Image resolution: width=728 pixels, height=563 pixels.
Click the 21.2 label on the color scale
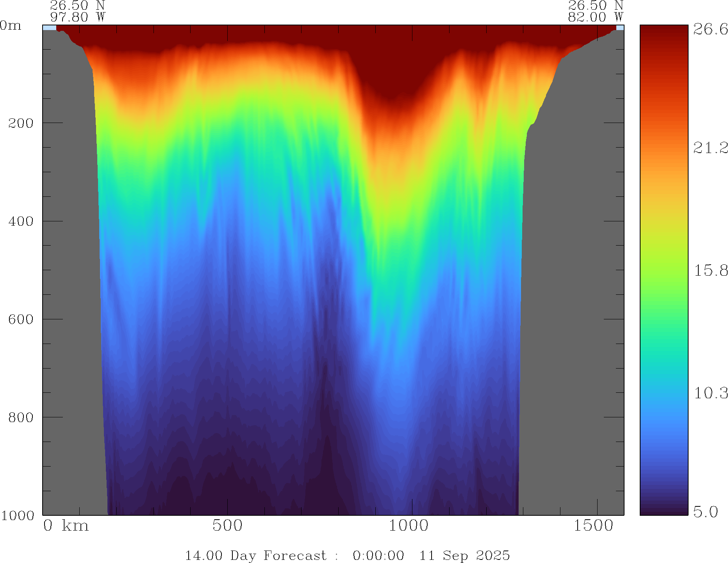(x=710, y=148)
